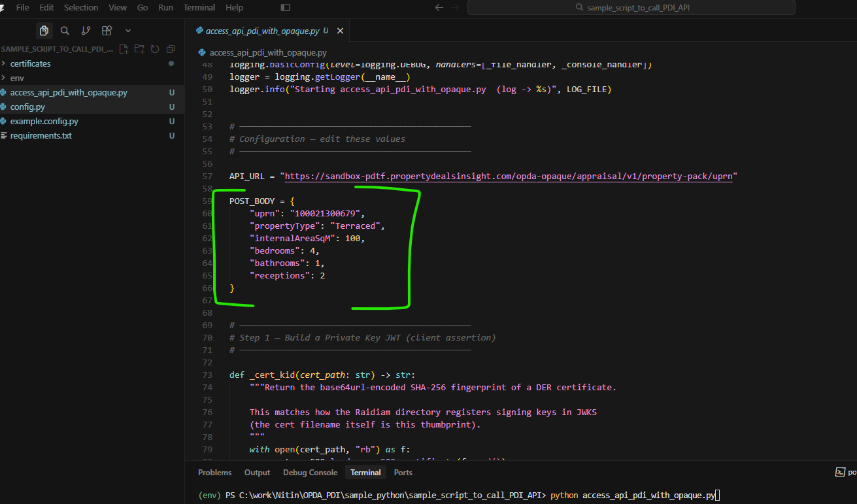Click the text file icon beside requirements.txt
857x504 pixels.
pos(4,135)
